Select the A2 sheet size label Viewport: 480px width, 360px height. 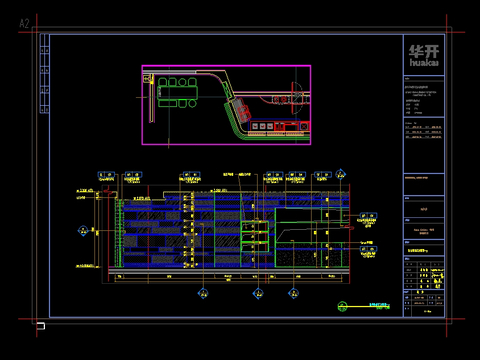pyautogui.click(x=24, y=24)
